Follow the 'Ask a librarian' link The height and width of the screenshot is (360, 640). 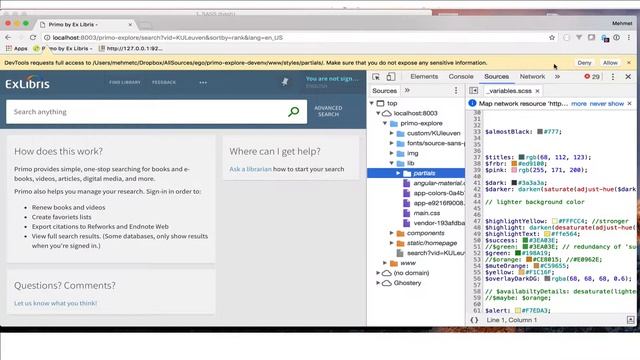pyautogui.click(x=250, y=169)
